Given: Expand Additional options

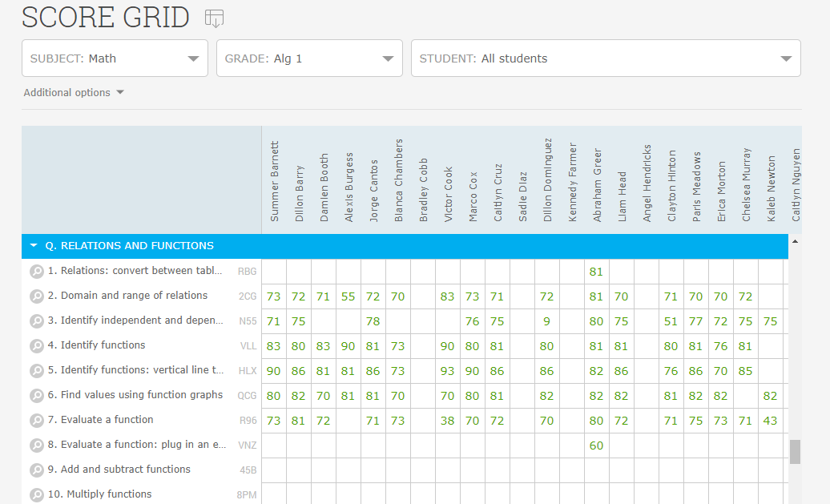Looking at the screenshot, I should click(x=74, y=93).
